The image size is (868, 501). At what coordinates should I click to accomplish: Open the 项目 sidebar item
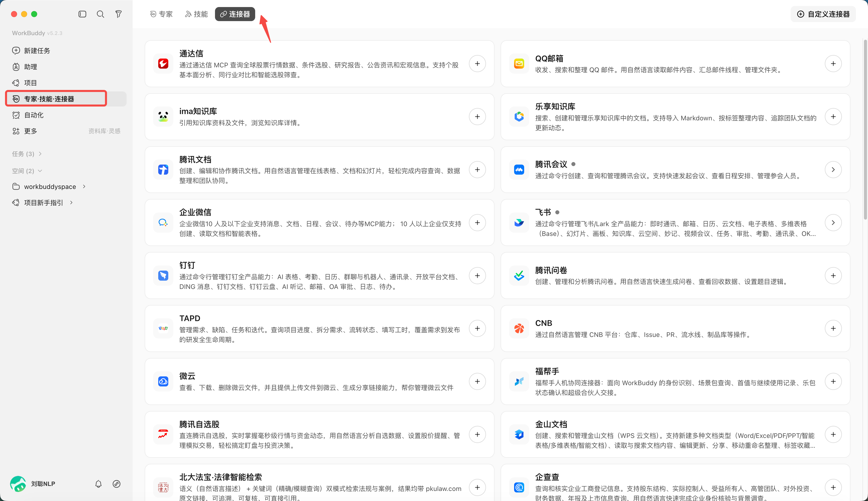pos(66,83)
